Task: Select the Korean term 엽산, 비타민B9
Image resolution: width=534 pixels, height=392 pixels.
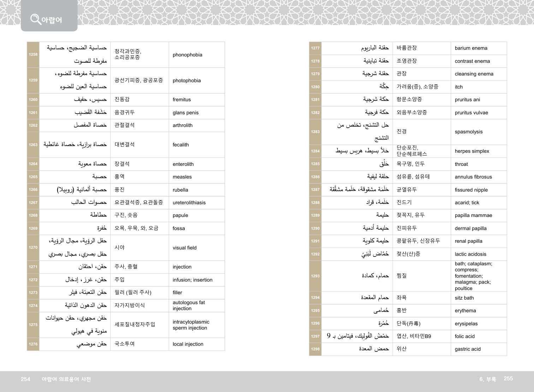Action: pyautogui.click(x=414, y=336)
